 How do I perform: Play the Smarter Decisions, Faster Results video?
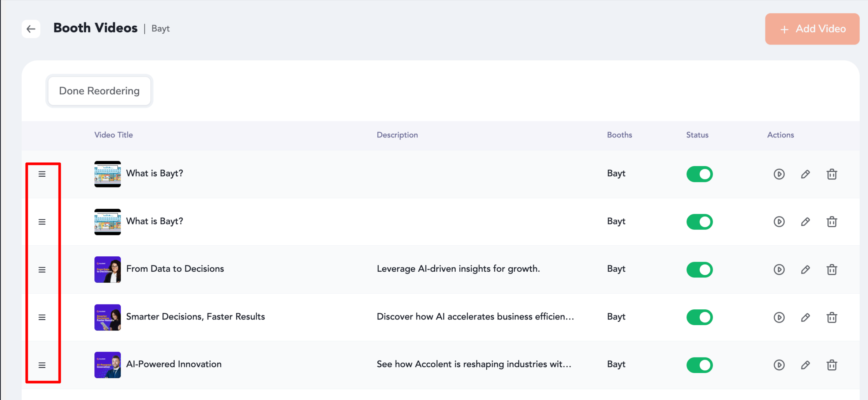[779, 317]
